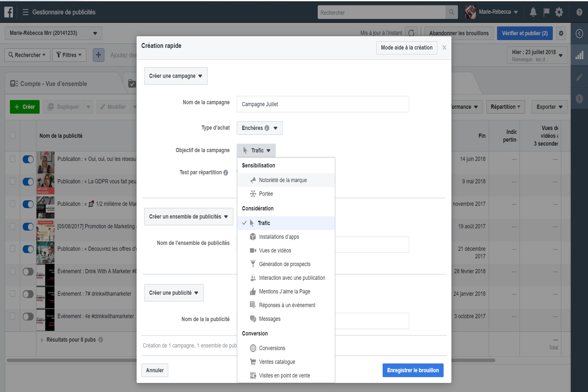
Task: Enable the 4e #drinkwithamarketer toggle
Action: point(28,316)
